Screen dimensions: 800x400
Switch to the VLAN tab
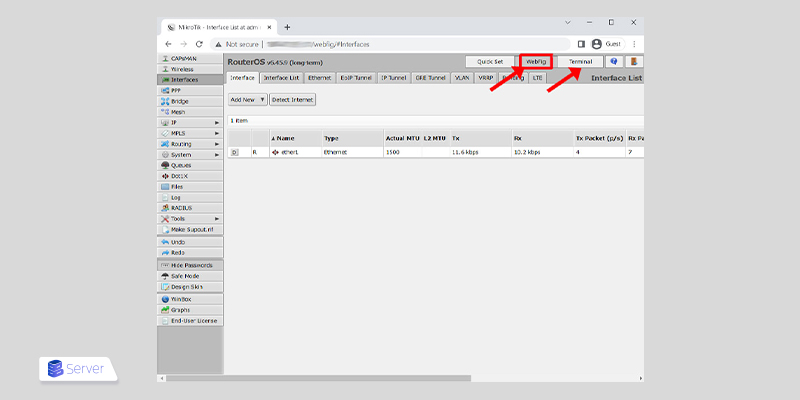click(x=462, y=78)
